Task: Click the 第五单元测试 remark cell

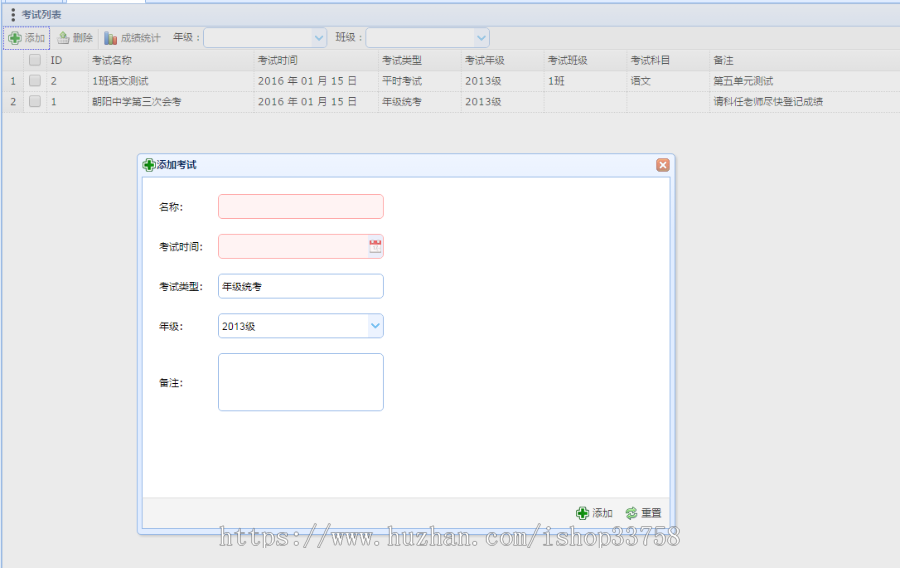Action: tap(743, 81)
